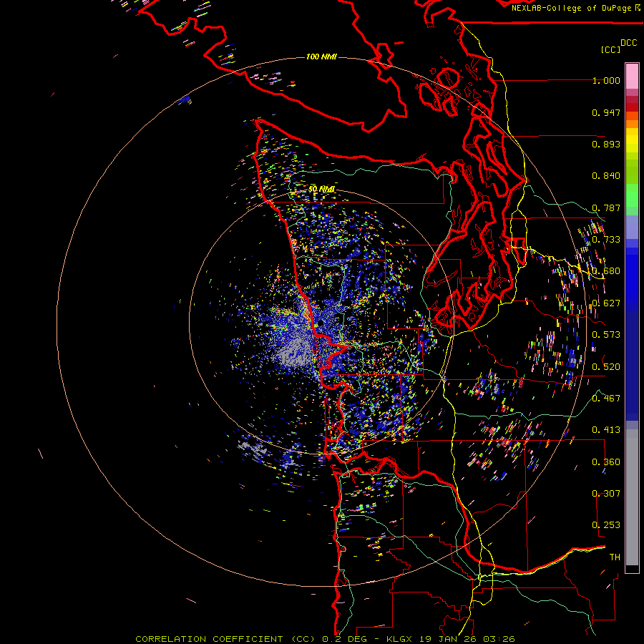Click the 0.253 color scale value
The image size is (644, 644).
tap(606, 525)
